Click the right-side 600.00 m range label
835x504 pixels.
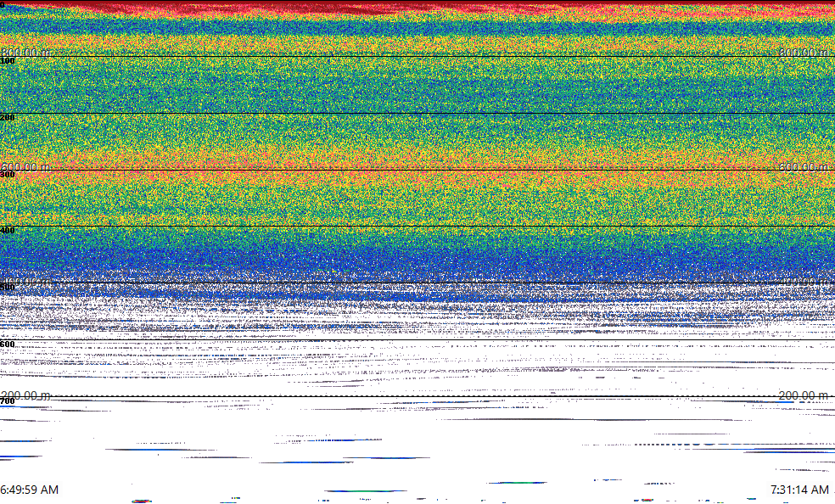click(x=804, y=166)
